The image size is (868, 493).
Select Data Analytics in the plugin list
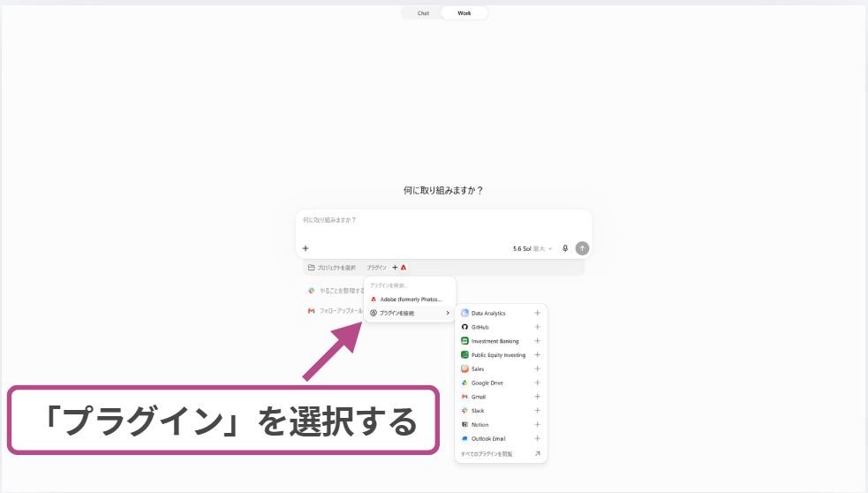tap(488, 313)
